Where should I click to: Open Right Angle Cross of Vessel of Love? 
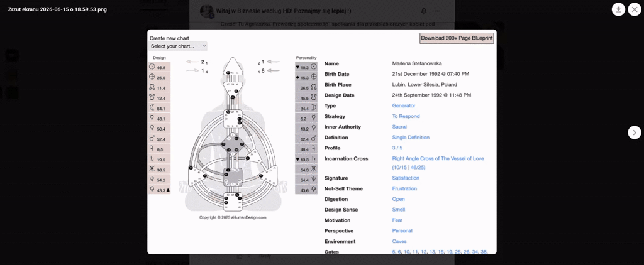click(x=438, y=163)
